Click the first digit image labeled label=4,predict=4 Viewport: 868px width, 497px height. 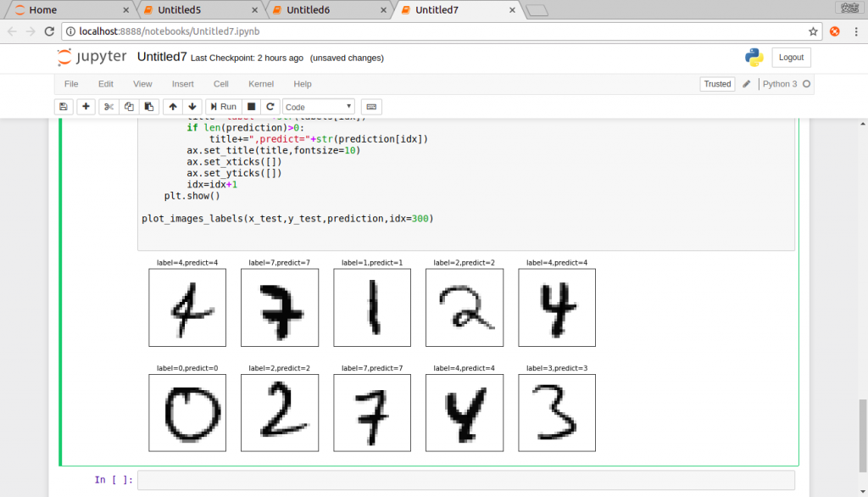click(x=187, y=308)
